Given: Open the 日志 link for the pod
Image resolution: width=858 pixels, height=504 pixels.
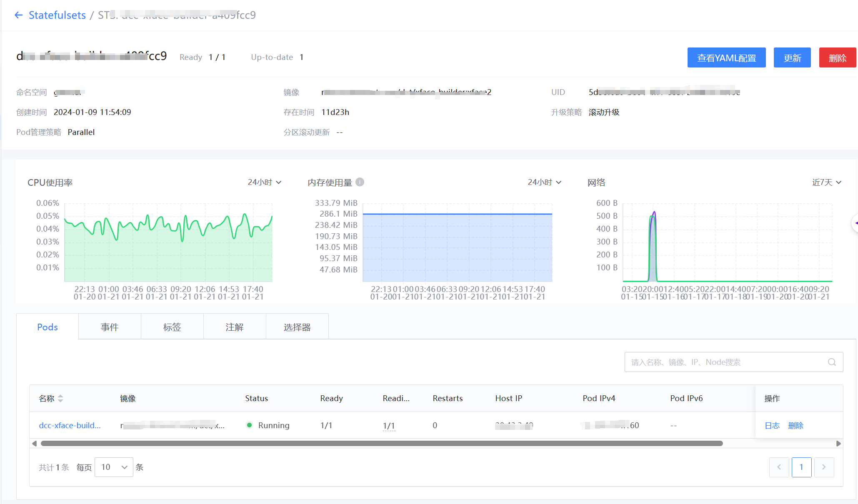Looking at the screenshot, I should pyautogui.click(x=772, y=425).
